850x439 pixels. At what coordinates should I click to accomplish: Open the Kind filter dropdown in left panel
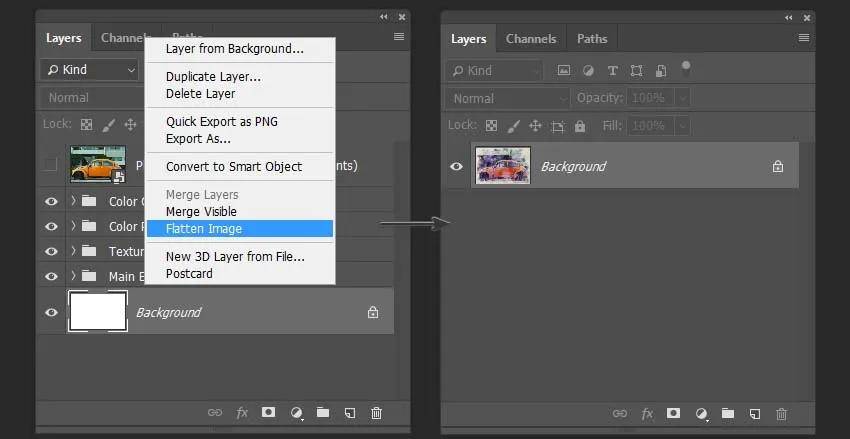click(x=89, y=70)
